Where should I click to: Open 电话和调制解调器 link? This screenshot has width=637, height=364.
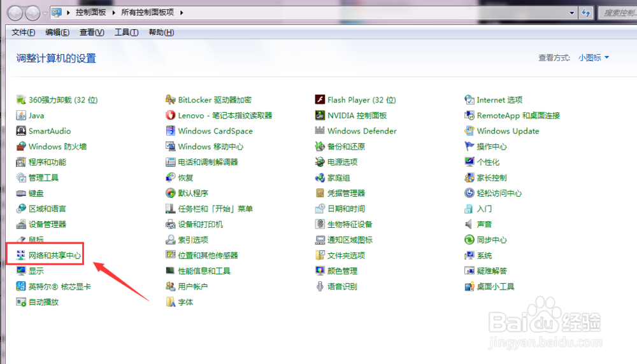point(208,162)
